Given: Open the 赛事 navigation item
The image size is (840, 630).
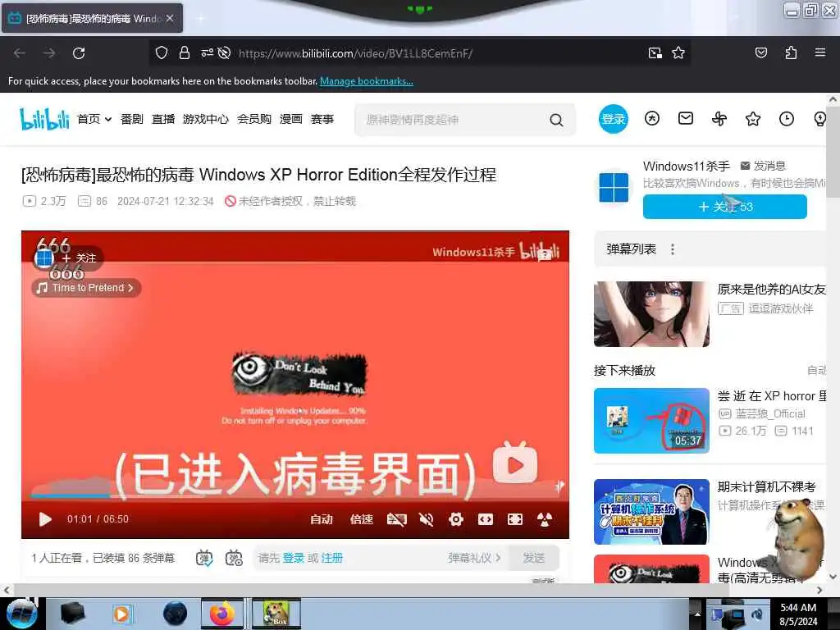Looking at the screenshot, I should pos(322,119).
